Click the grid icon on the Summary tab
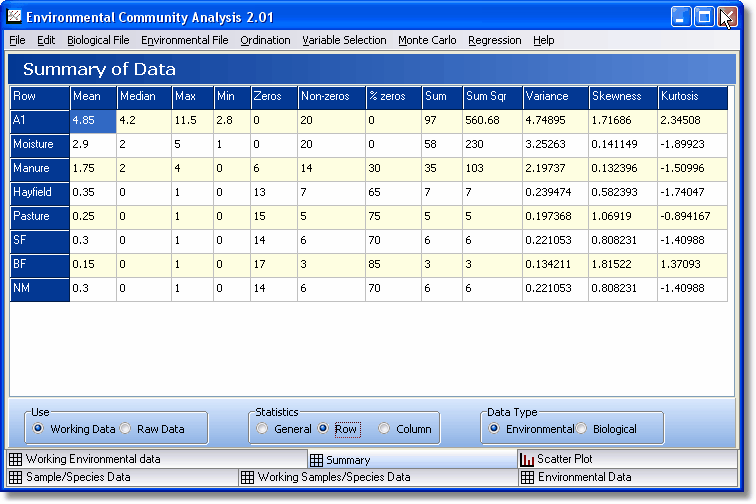 pos(316,460)
